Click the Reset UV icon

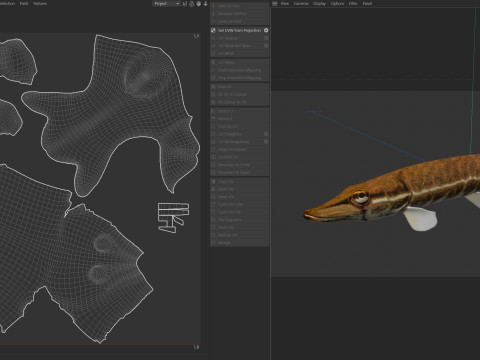click(213, 197)
